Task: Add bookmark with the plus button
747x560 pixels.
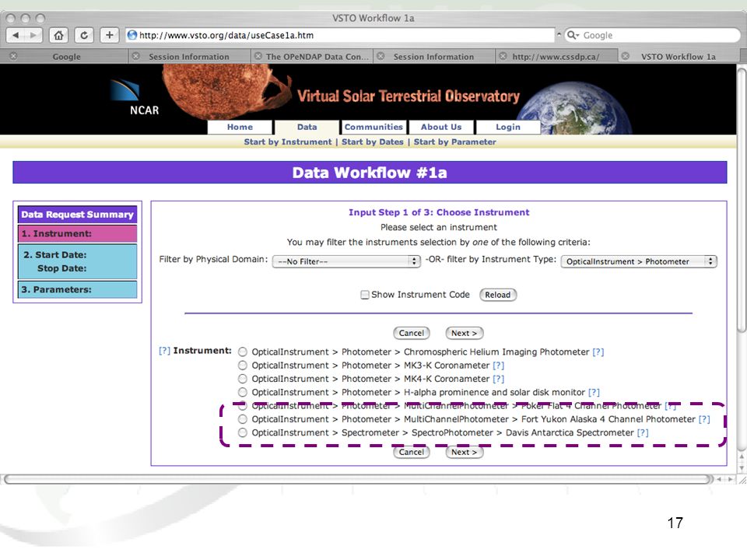Action: 110,35
